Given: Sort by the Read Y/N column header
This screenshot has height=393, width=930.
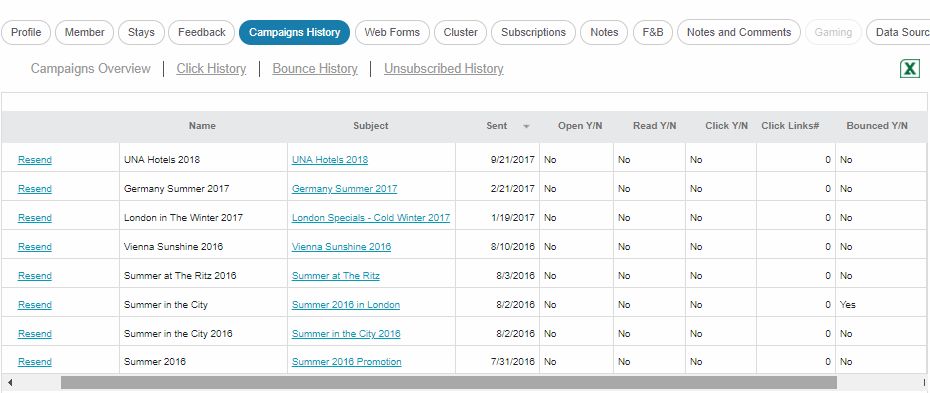Looking at the screenshot, I should coord(654,126).
